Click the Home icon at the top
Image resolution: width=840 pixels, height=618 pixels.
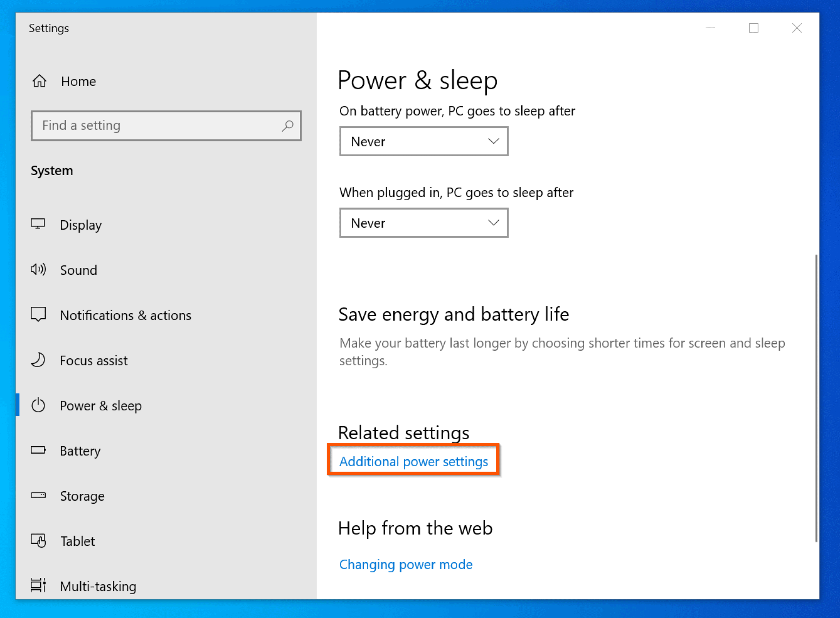tap(39, 81)
